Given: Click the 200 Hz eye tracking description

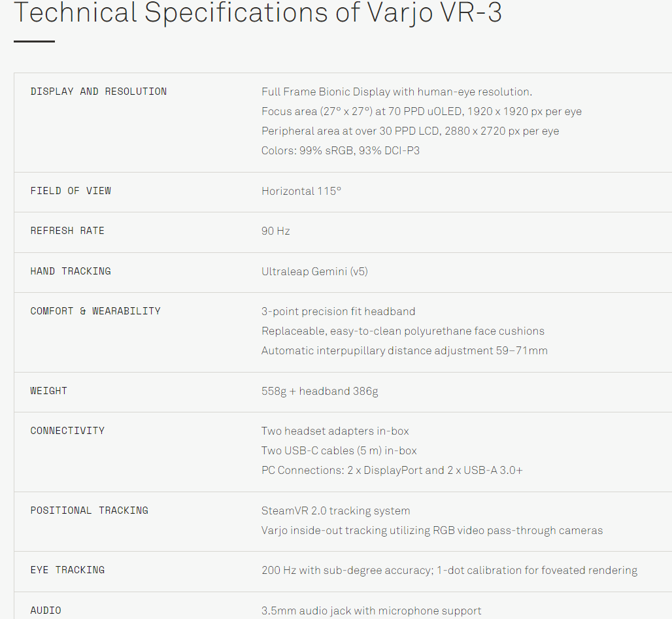Looking at the screenshot, I should [450, 570].
